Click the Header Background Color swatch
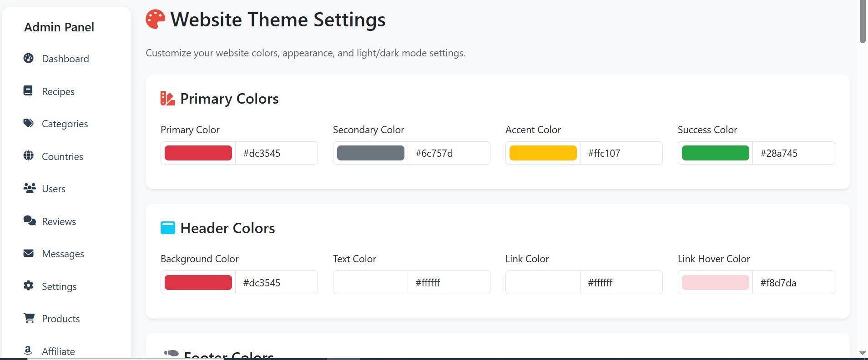Image resolution: width=868 pixels, height=360 pixels. [198, 283]
